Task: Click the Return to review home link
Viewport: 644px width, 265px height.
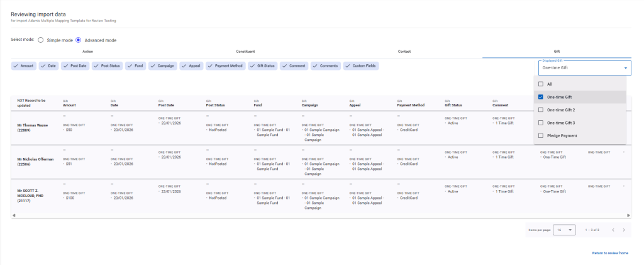Action: pos(610,253)
